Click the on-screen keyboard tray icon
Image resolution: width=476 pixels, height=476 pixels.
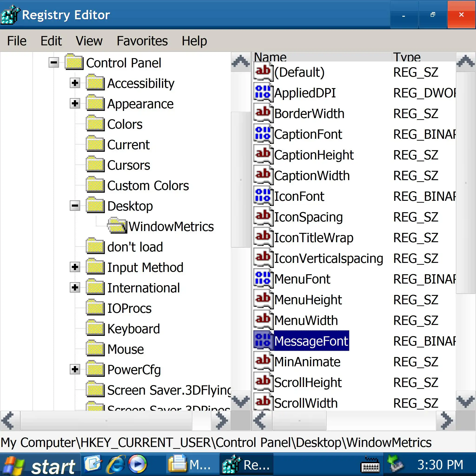click(370, 465)
